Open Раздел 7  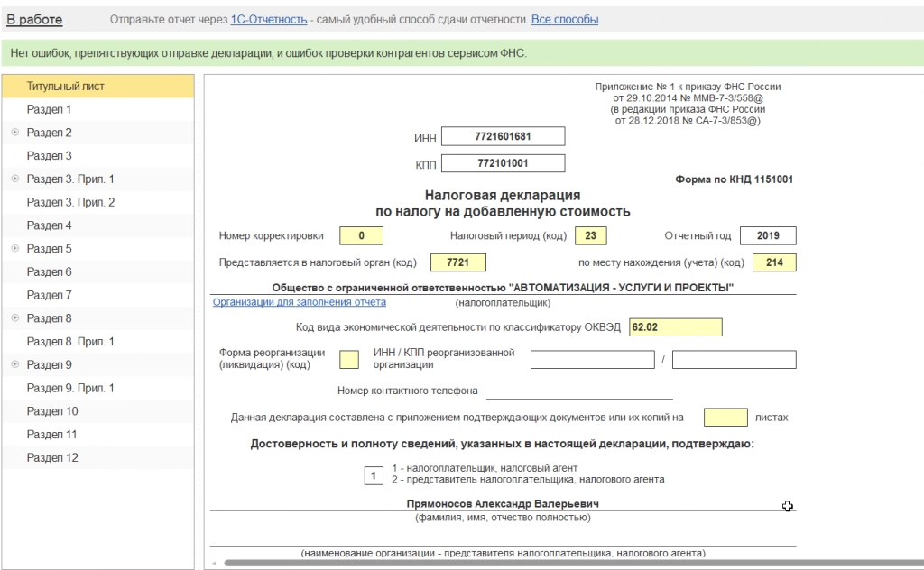tap(97, 295)
